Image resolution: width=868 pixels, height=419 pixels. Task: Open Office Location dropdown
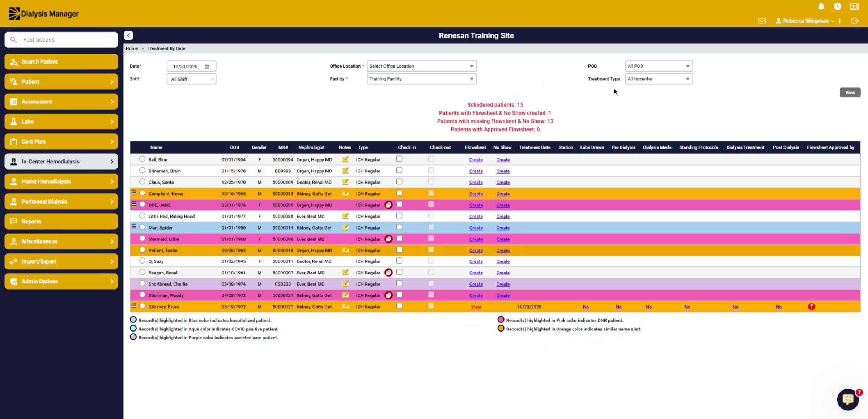pos(422,66)
